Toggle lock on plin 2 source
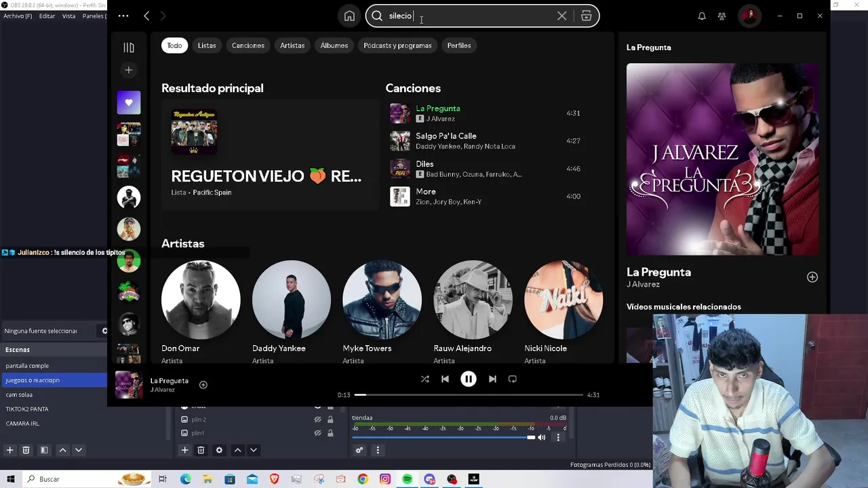The width and height of the screenshot is (868, 488). (330, 420)
